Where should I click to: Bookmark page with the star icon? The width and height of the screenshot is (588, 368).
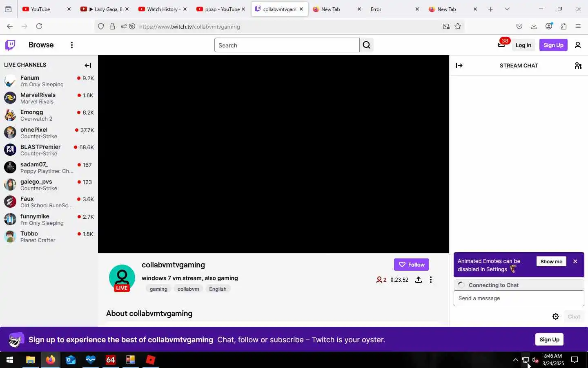pyautogui.click(x=458, y=26)
